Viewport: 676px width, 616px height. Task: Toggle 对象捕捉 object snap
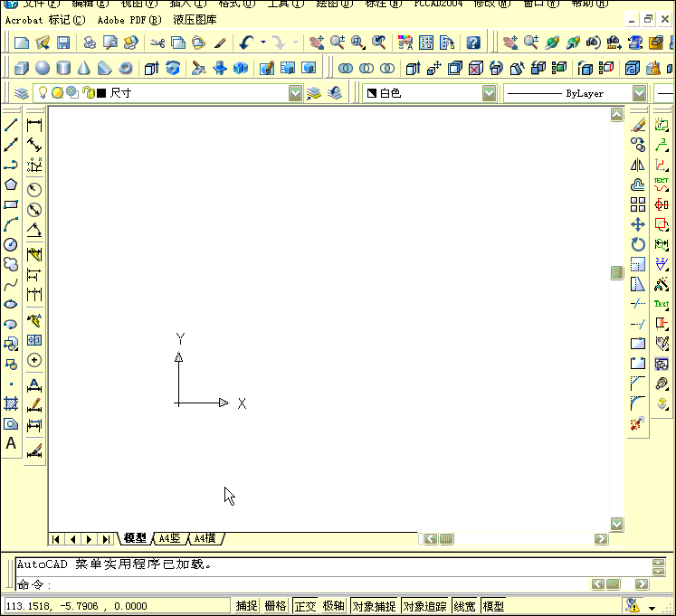pyautogui.click(x=375, y=606)
